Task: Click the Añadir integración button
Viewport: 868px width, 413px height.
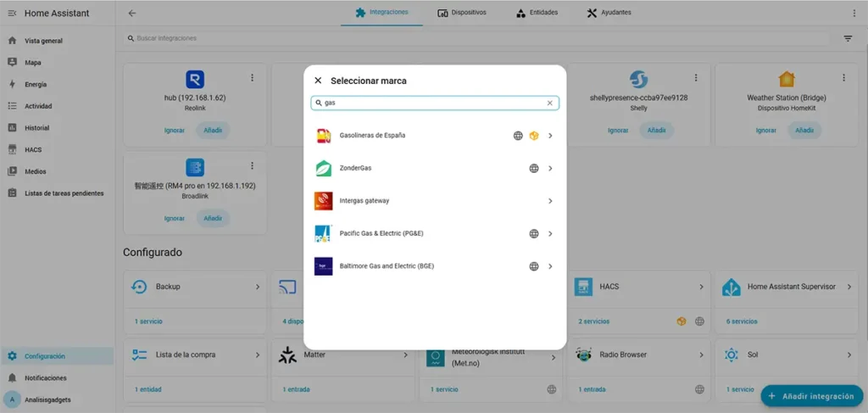Action: click(811, 396)
